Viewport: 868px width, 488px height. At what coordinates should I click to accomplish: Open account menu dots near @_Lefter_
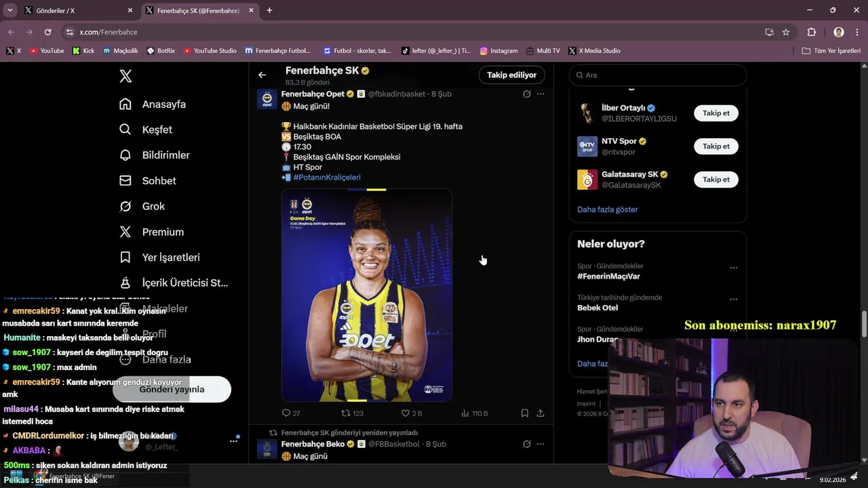234,441
